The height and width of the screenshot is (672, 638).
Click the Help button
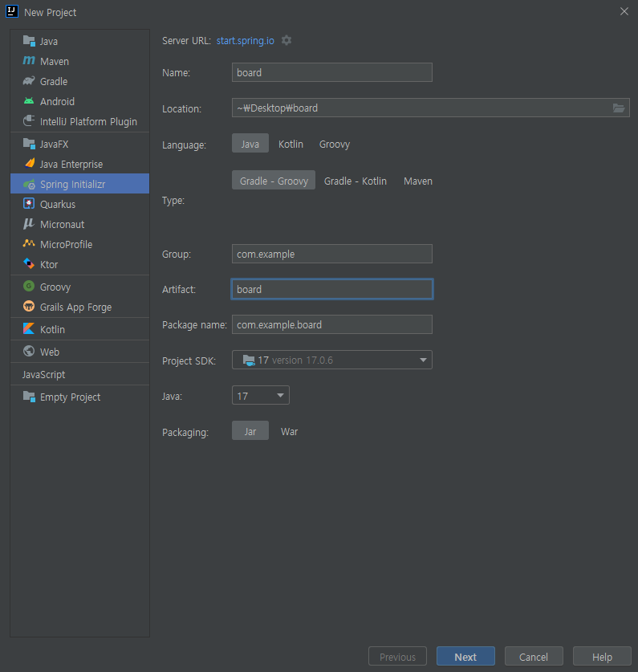coord(602,657)
